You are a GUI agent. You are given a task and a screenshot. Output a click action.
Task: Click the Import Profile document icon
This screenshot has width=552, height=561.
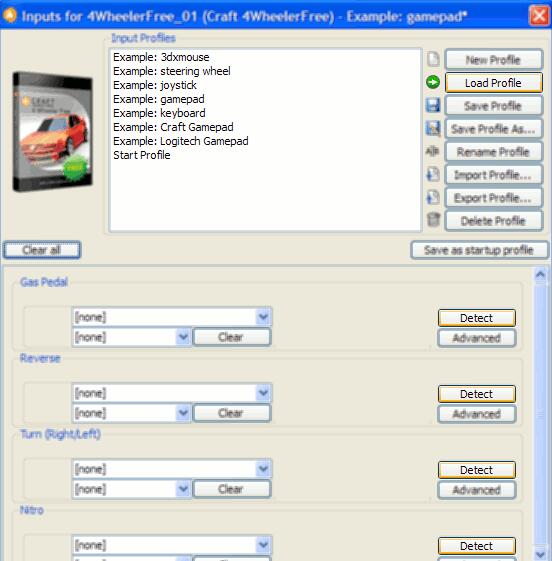(433, 174)
